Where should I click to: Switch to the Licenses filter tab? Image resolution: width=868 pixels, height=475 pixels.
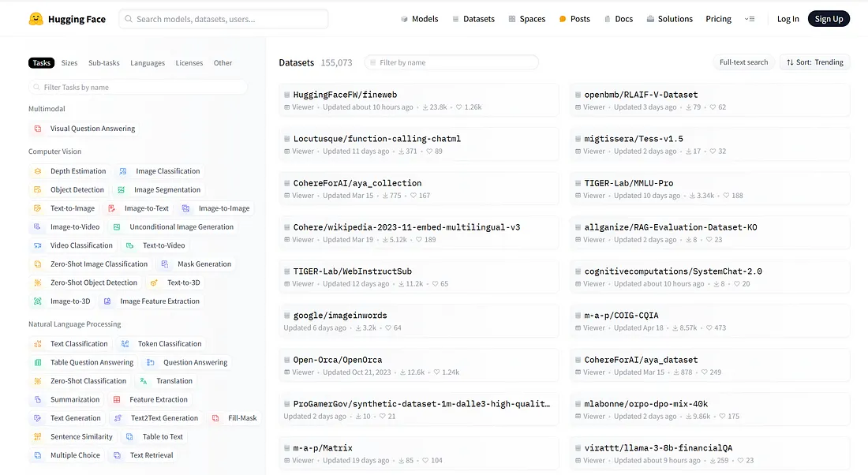point(189,63)
